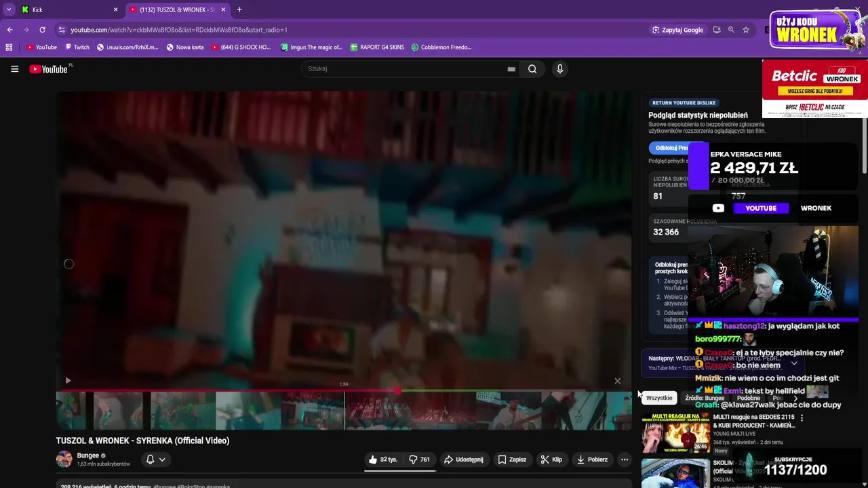
Task: Open the site info icon in the address bar
Action: click(62, 30)
